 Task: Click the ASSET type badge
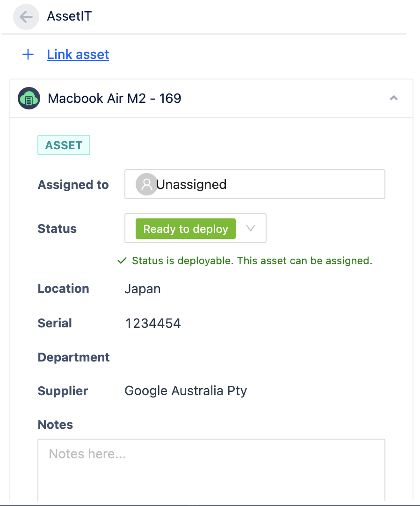pyautogui.click(x=64, y=145)
